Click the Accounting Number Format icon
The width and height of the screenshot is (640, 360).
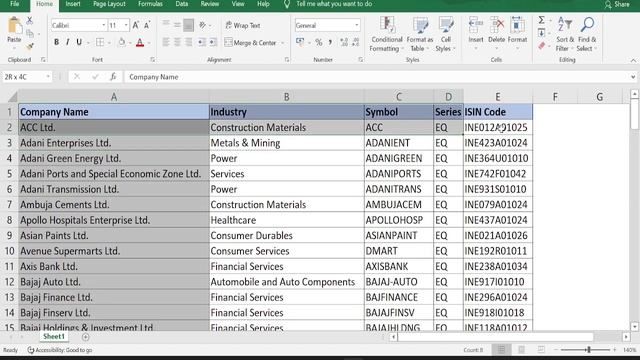(x=300, y=42)
